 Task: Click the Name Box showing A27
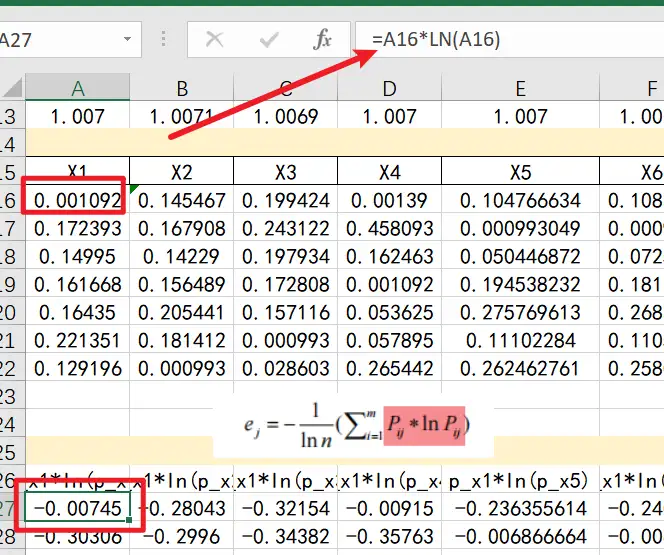click(70, 40)
